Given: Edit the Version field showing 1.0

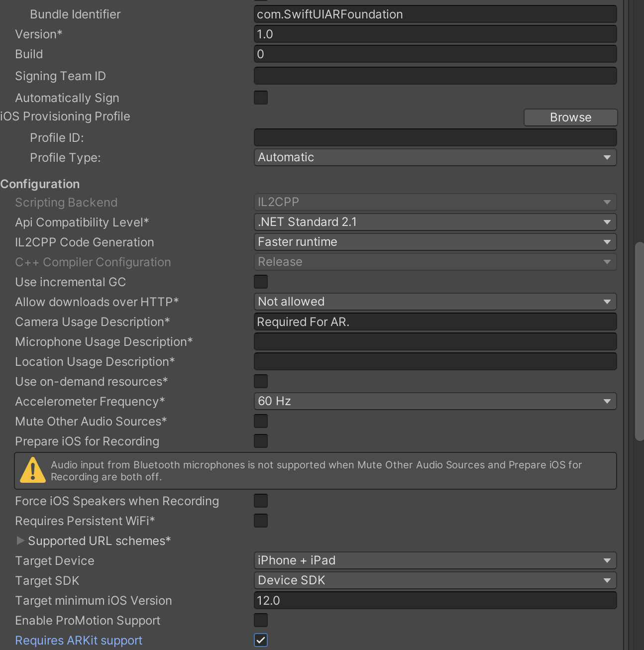Looking at the screenshot, I should (x=435, y=34).
